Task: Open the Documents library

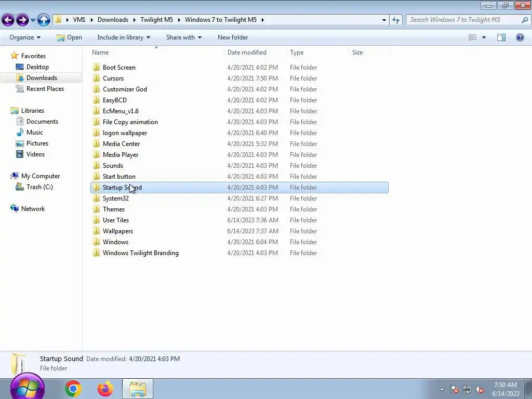Action: pos(43,122)
